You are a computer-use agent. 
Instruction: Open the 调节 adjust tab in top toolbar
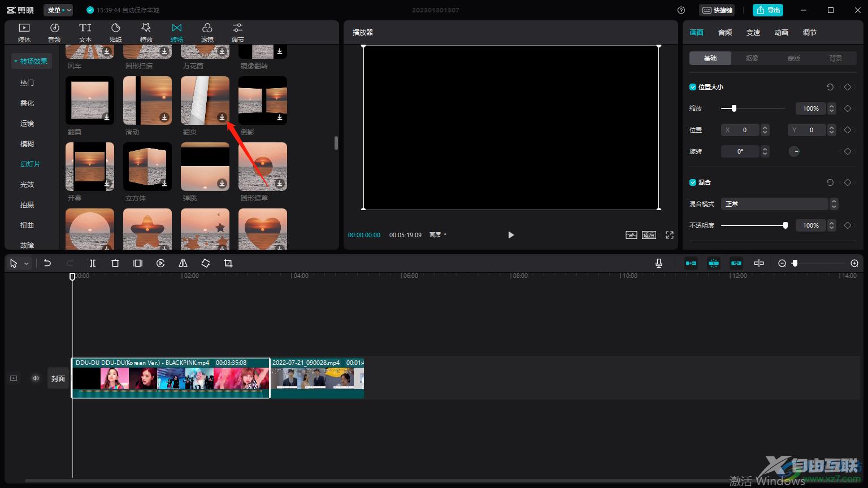coord(238,32)
